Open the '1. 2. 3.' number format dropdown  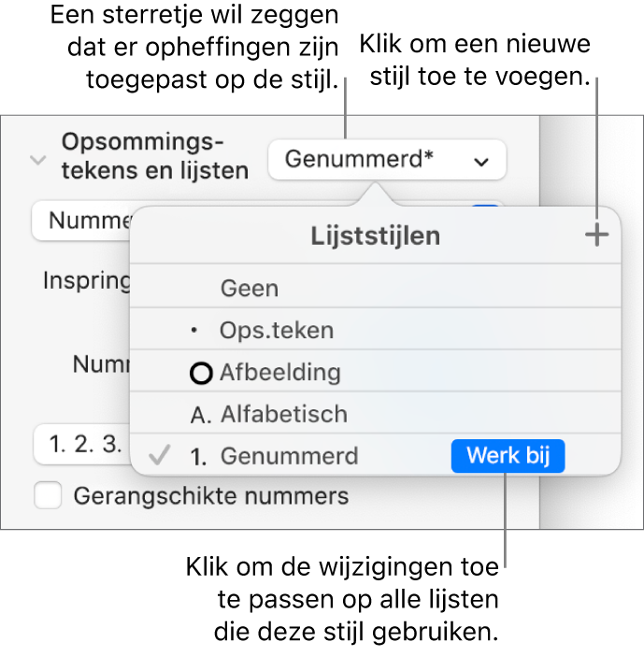tap(79, 443)
